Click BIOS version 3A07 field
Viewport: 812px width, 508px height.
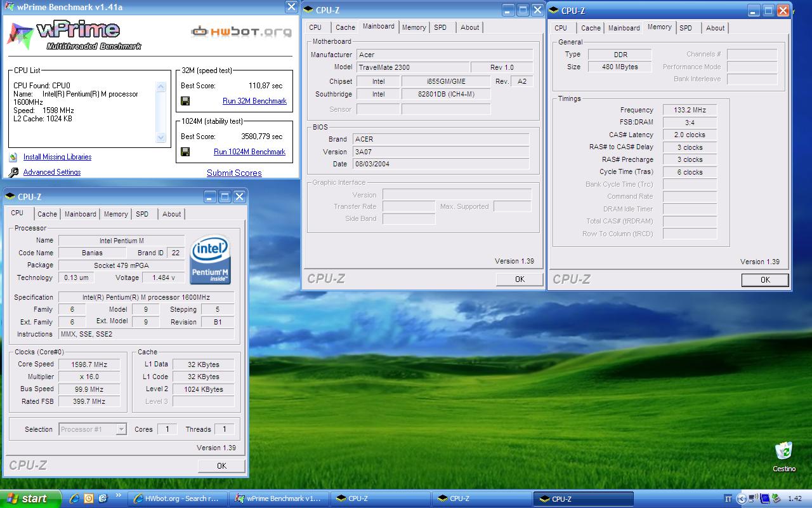440,152
